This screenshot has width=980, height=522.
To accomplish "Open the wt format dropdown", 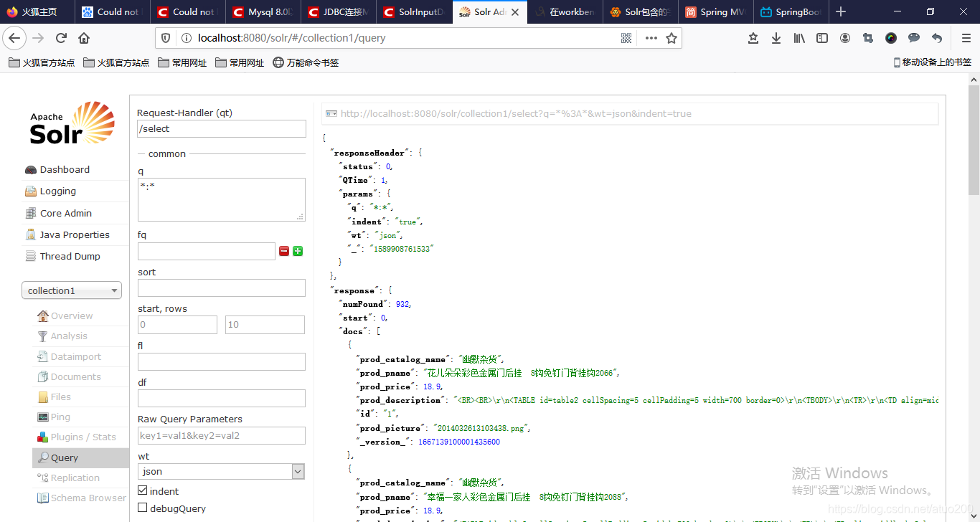I will tap(221, 471).
